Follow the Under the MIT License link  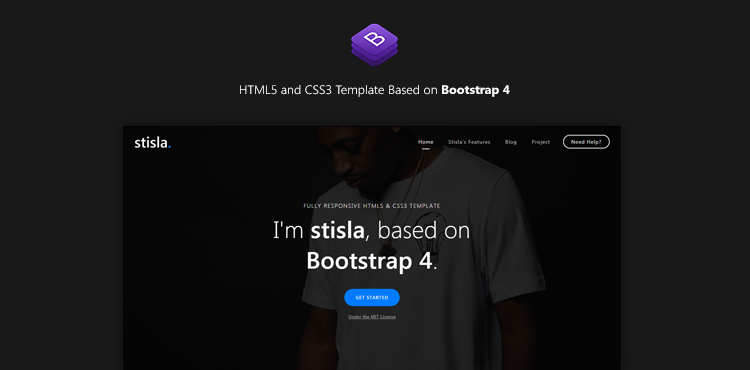tap(372, 317)
